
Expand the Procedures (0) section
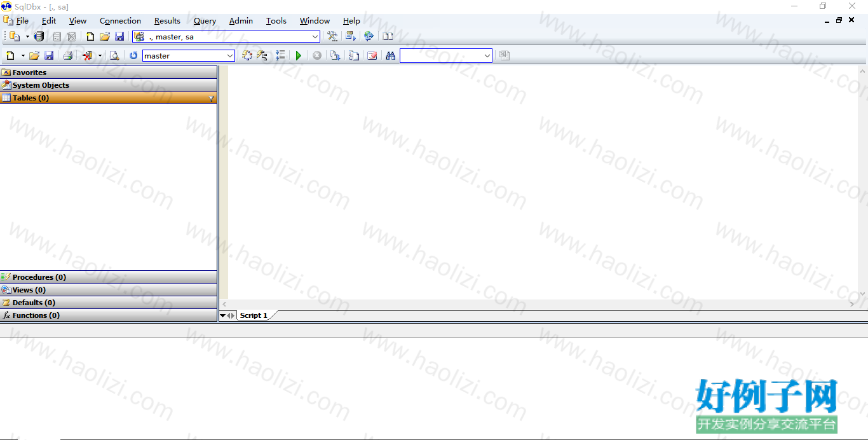click(109, 277)
